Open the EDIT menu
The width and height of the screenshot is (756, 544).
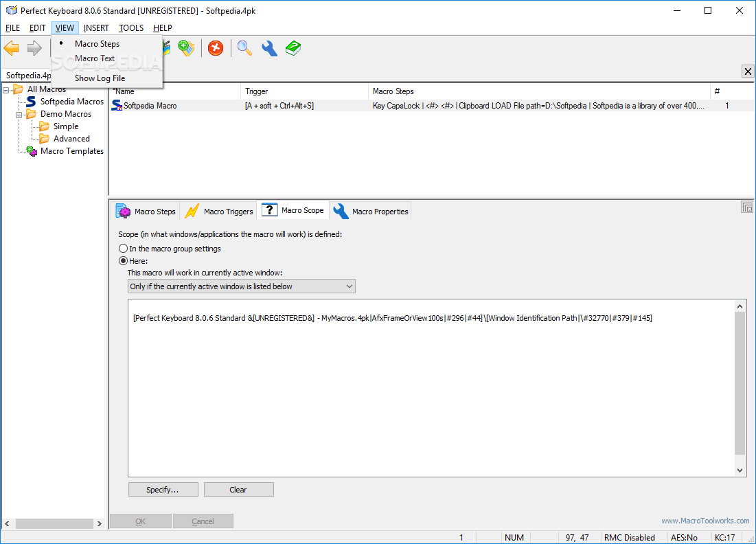37,28
